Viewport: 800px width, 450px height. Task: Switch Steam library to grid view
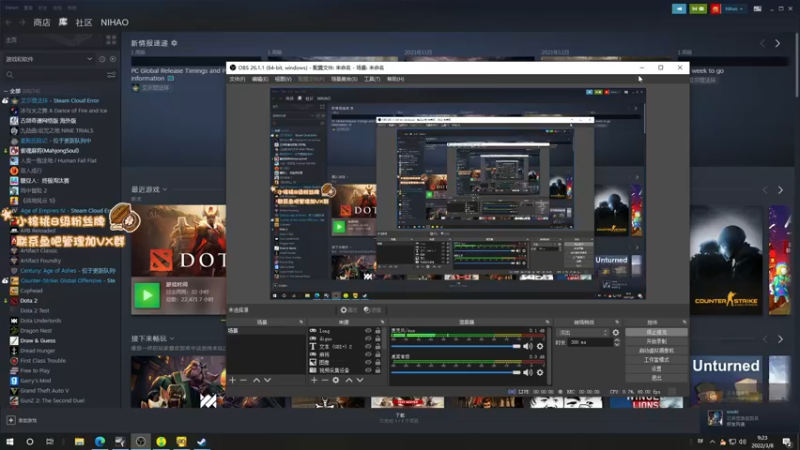point(111,40)
